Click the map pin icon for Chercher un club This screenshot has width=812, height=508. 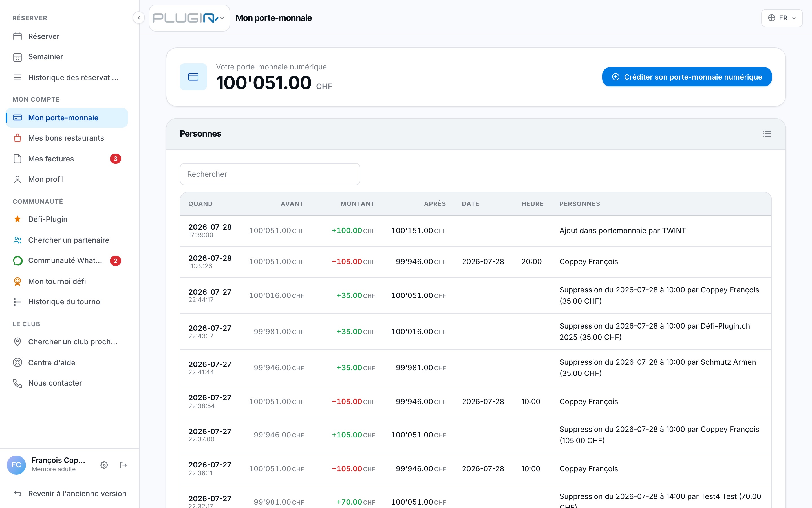point(17,342)
